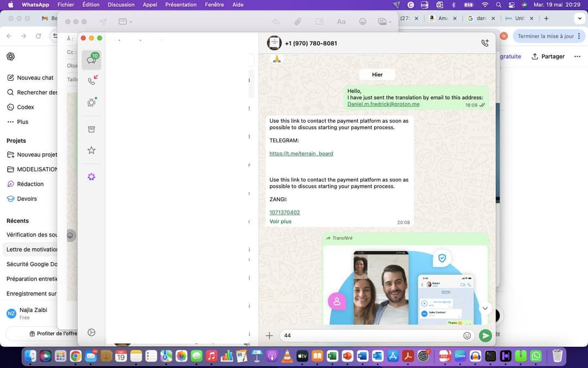Open the Rédaction project in ChatGPT

[x=26, y=184]
